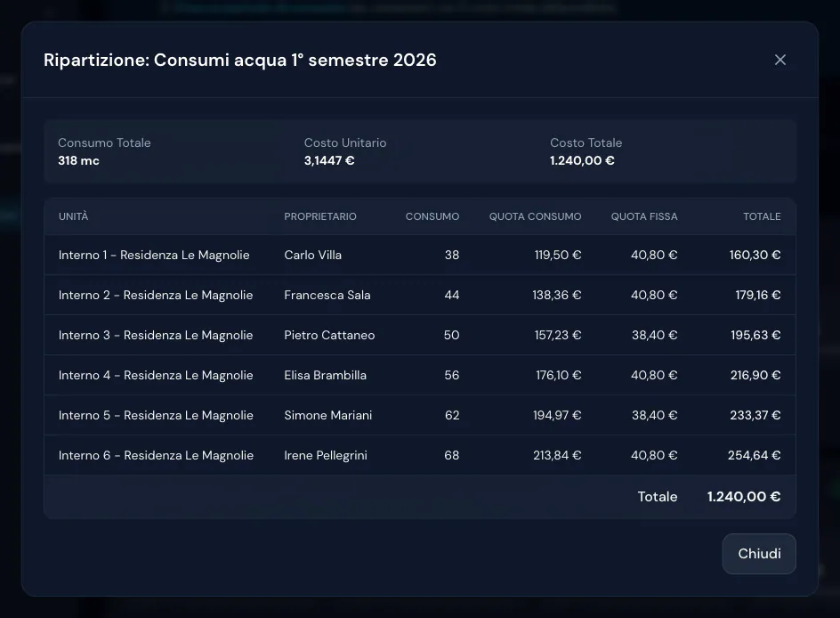
Task: Click the 3,1447 € unit cost value
Action: click(x=329, y=161)
